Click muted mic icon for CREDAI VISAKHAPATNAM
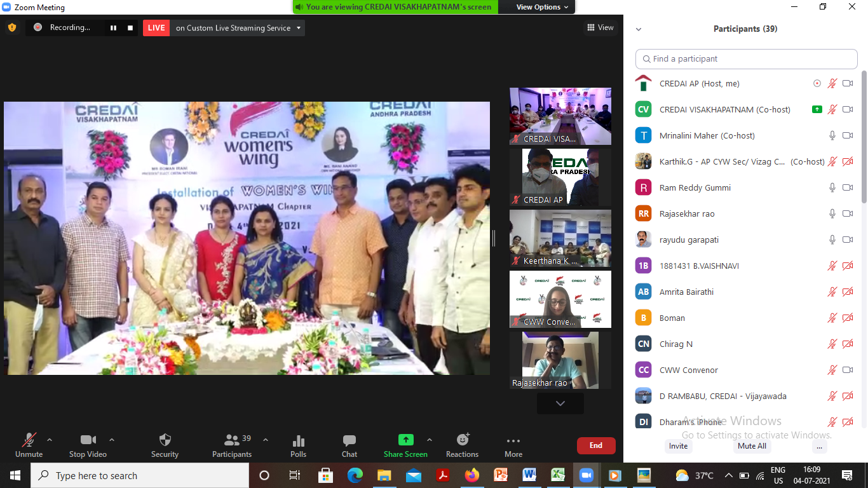This screenshot has width=868, height=488. tap(832, 109)
